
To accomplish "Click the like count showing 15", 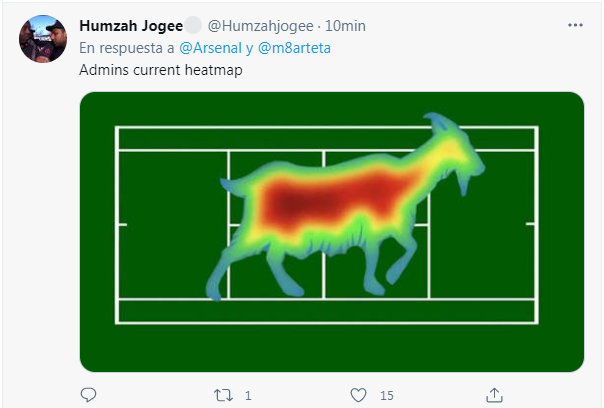I will pyautogui.click(x=386, y=396).
